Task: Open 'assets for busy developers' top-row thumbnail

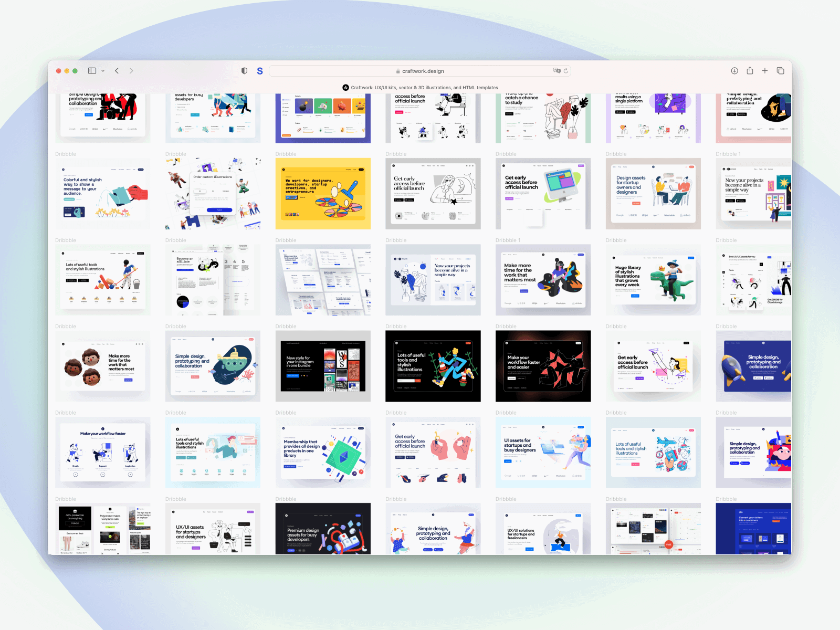Action: point(213,118)
